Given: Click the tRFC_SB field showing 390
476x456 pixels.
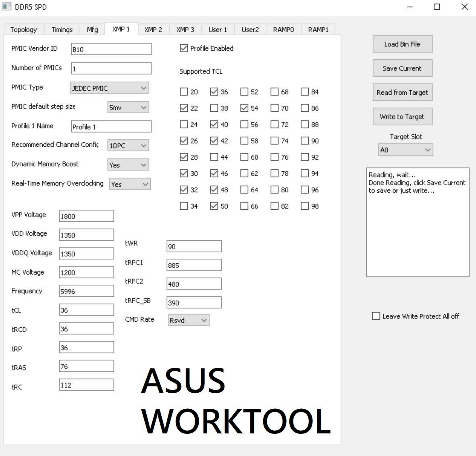Looking at the screenshot, I should tap(194, 302).
